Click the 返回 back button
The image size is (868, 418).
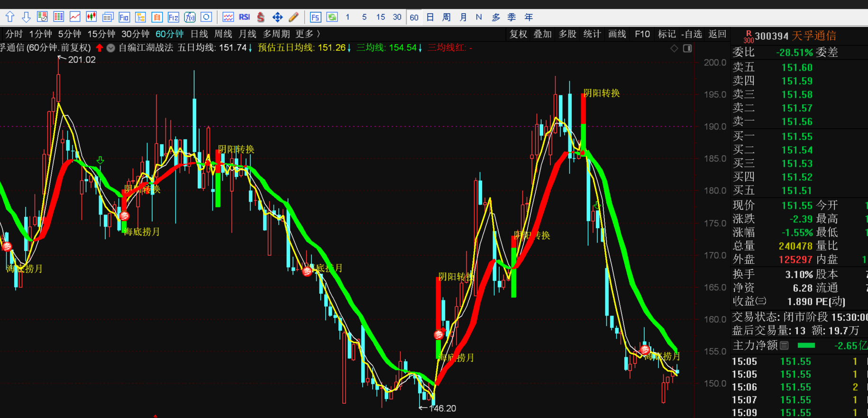717,34
